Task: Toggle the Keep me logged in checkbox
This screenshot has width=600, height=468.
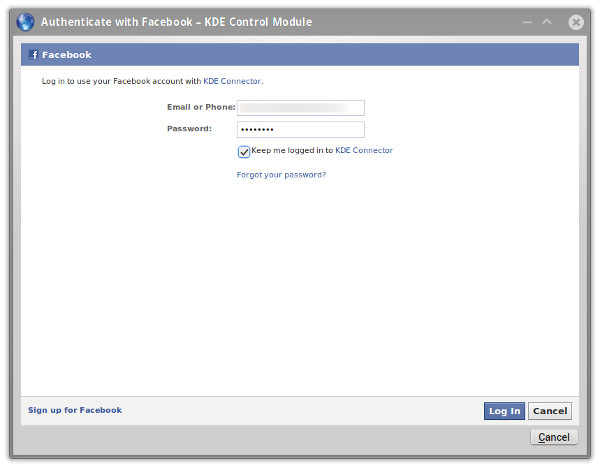Action: [x=244, y=152]
